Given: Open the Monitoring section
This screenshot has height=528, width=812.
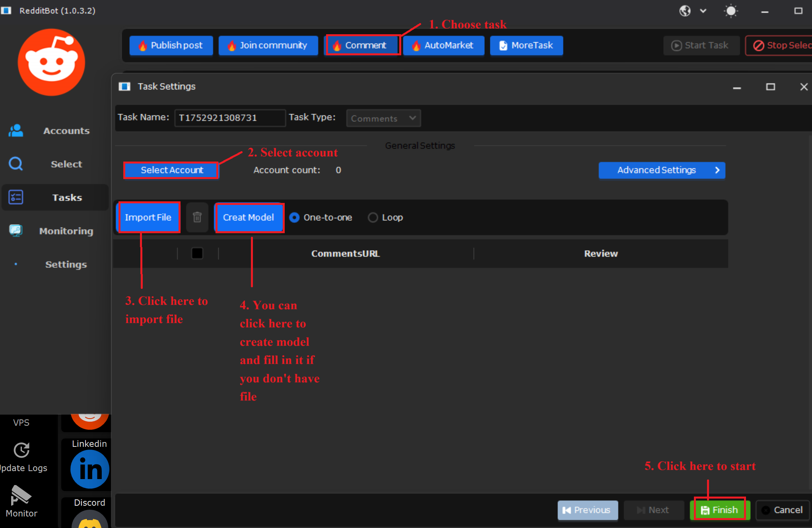Looking at the screenshot, I should click(x=55, y=231).
